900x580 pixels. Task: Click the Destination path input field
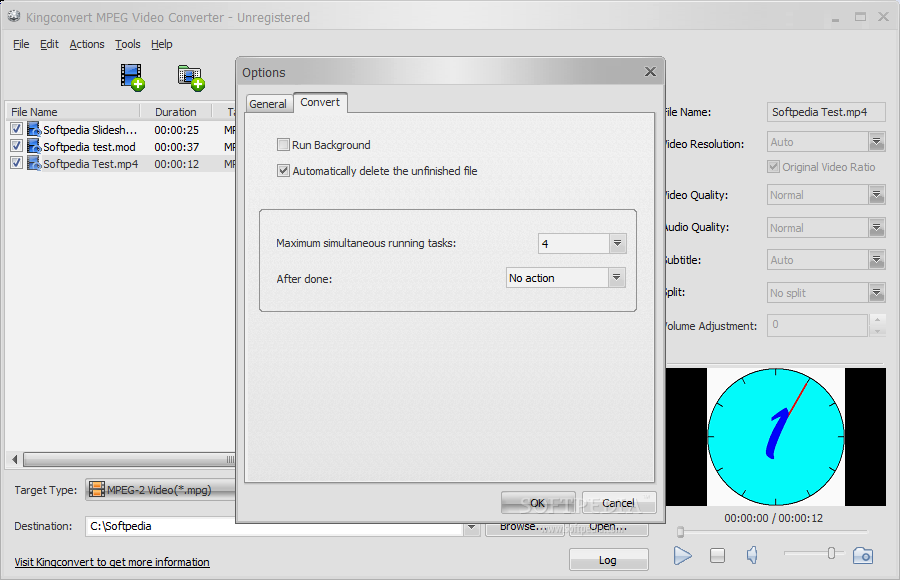[x=276, y=527]
